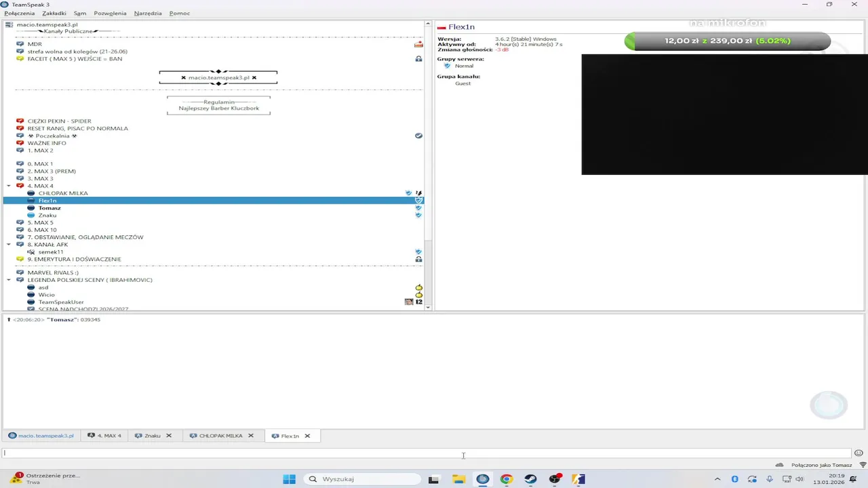Screen dimensions: 868x488
Task: Click the red 4. MAX 4 channel icon
Action: pos(20,186)
